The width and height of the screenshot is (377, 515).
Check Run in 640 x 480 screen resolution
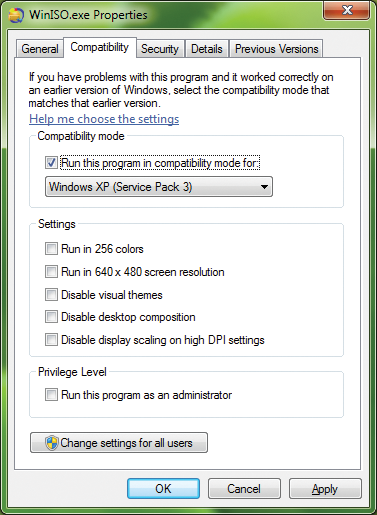51,272
